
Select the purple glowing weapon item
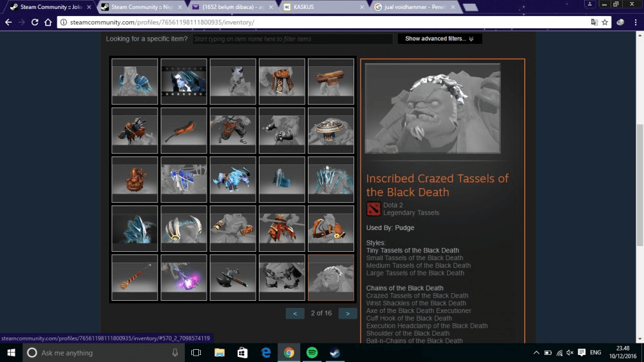click(x=184, y=278)
